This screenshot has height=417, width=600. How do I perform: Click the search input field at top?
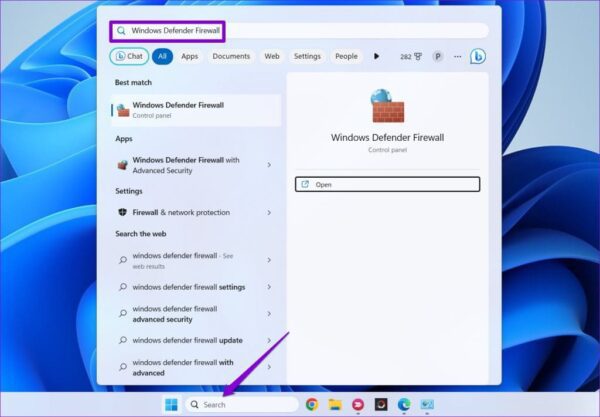[x=300, y=30]
